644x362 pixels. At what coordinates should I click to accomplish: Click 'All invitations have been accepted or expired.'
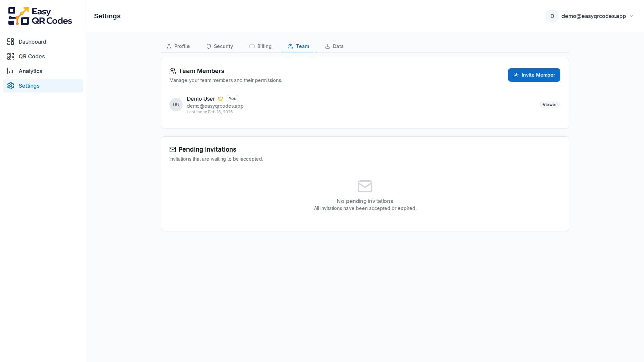365,208
